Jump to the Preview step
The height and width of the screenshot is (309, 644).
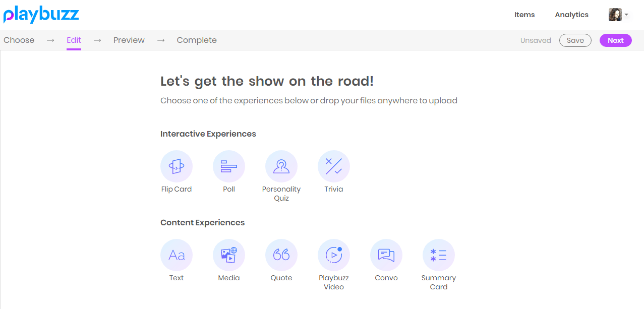pyautogui.click(x=129, y=40)
